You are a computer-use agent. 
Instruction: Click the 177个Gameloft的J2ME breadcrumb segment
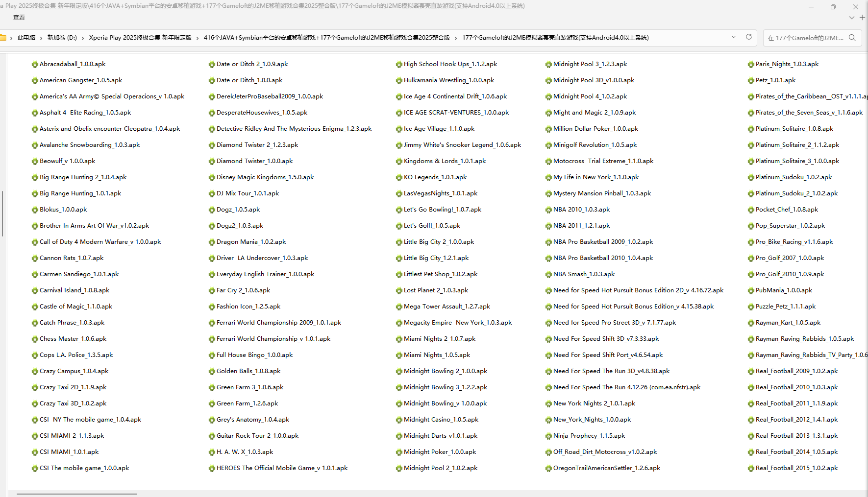pos(555,38)
